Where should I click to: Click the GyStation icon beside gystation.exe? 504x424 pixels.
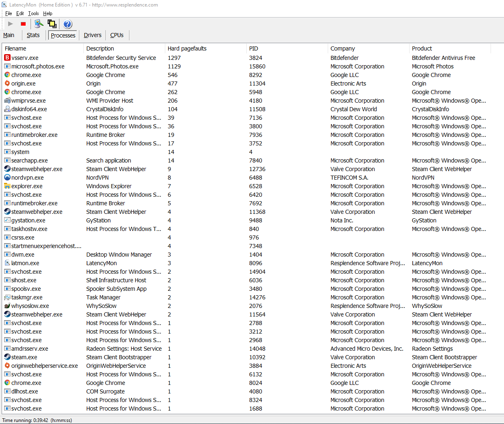pos(7,220)
